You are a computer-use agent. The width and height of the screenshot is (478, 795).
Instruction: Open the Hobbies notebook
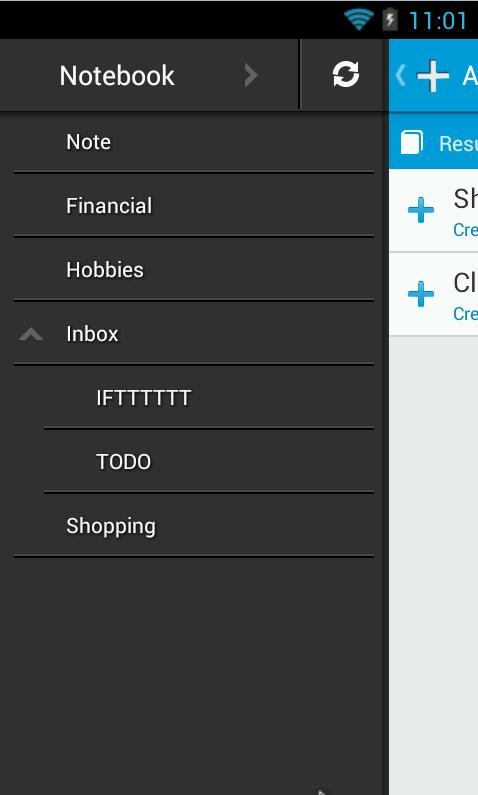[x=194, y=269]
